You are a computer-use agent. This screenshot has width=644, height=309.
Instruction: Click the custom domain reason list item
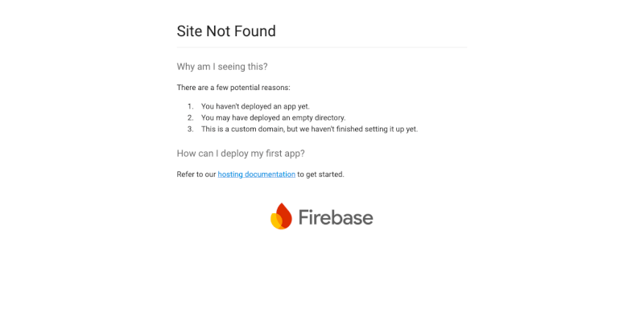coord(310,129)
